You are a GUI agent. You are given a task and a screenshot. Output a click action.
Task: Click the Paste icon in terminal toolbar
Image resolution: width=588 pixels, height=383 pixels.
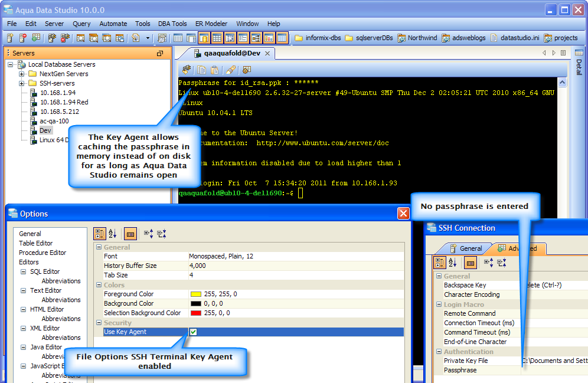[214, 70]
